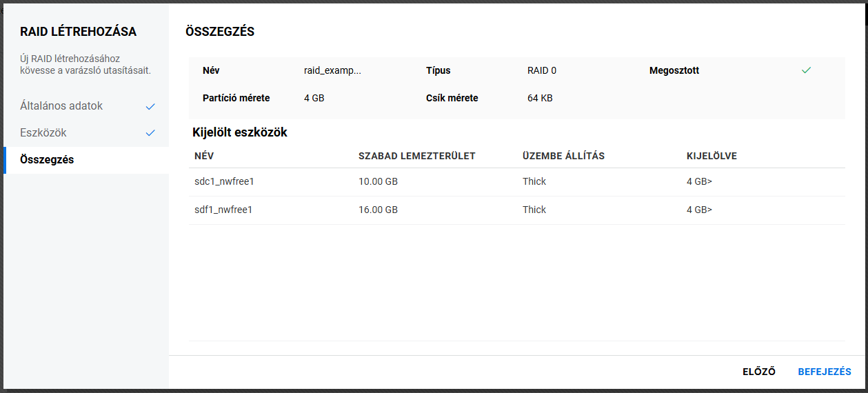Image resolution: width=868 pixels, height=393 pixels.
Task: Select the Összegzés wizard step
Action: [x=47, y=160]
